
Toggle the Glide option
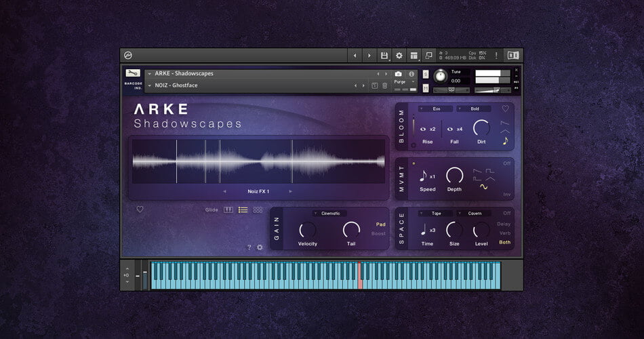pos(212,210)
